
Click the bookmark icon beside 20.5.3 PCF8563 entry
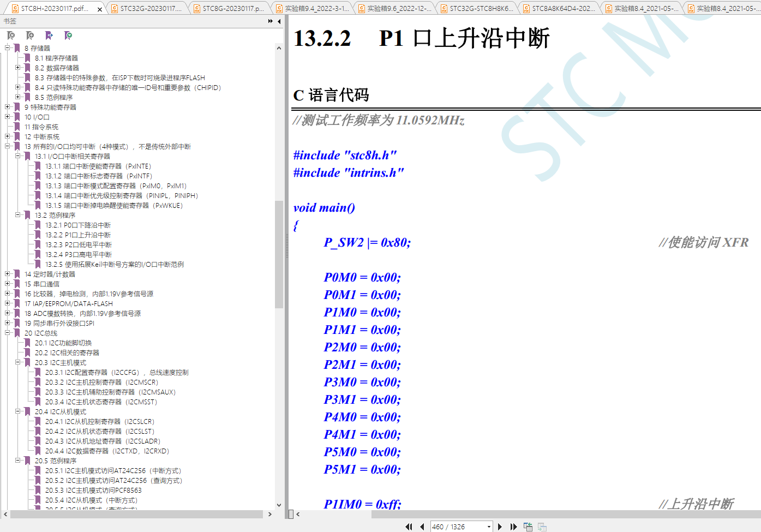(38, 491)
